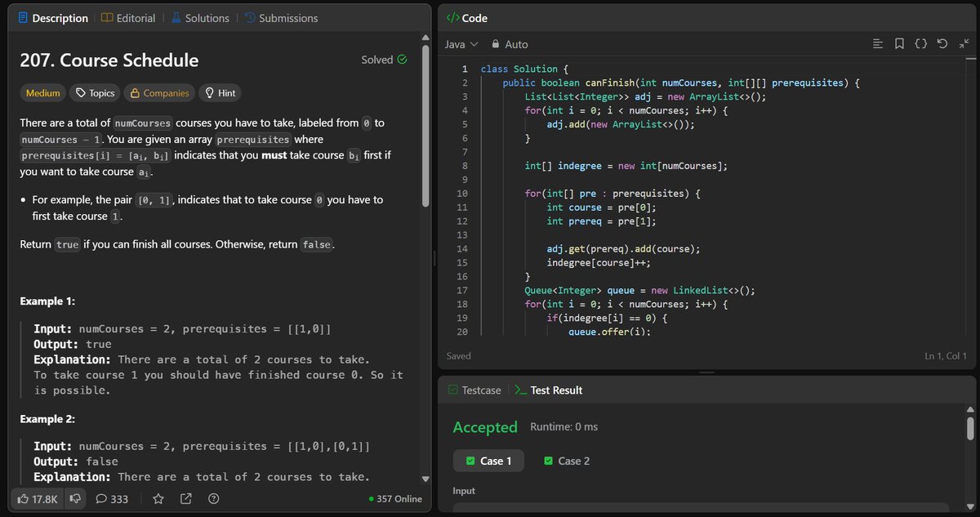Open the Solutions tab
Image resolution: width=980 pixels, height=517 pixels.
(x=200, y=18)
